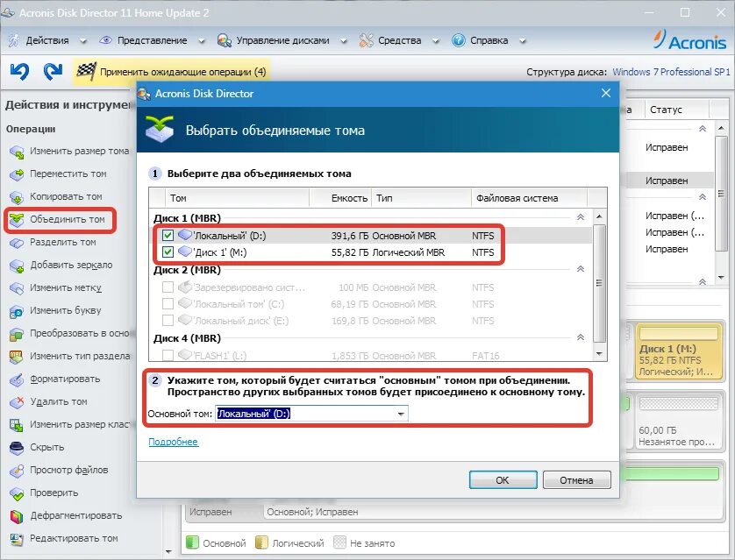Click the Copy volume icon
The image size is (735, 560).
coord(17,196)
